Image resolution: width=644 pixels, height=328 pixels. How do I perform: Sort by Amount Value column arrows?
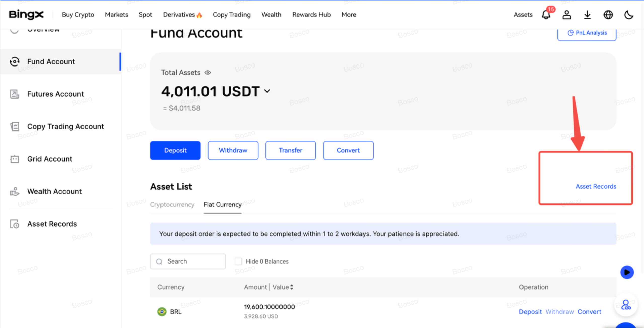(x=292, y=287)
